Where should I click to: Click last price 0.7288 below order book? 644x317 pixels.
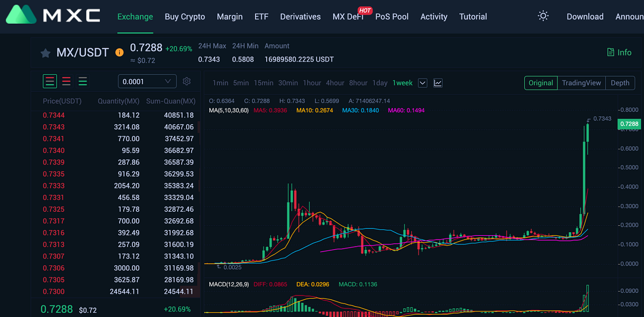pos(56,309)
